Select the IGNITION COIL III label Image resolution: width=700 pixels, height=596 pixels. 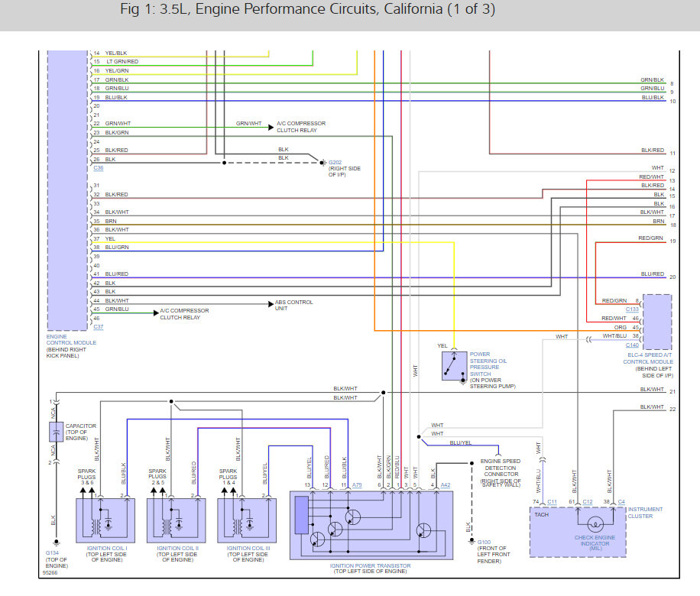pos(248,548)
